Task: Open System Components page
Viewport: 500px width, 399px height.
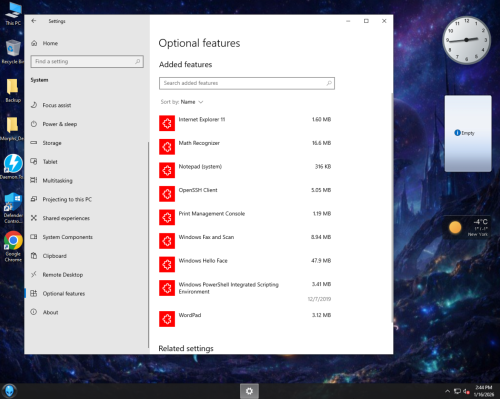Action: coord(86,237)
